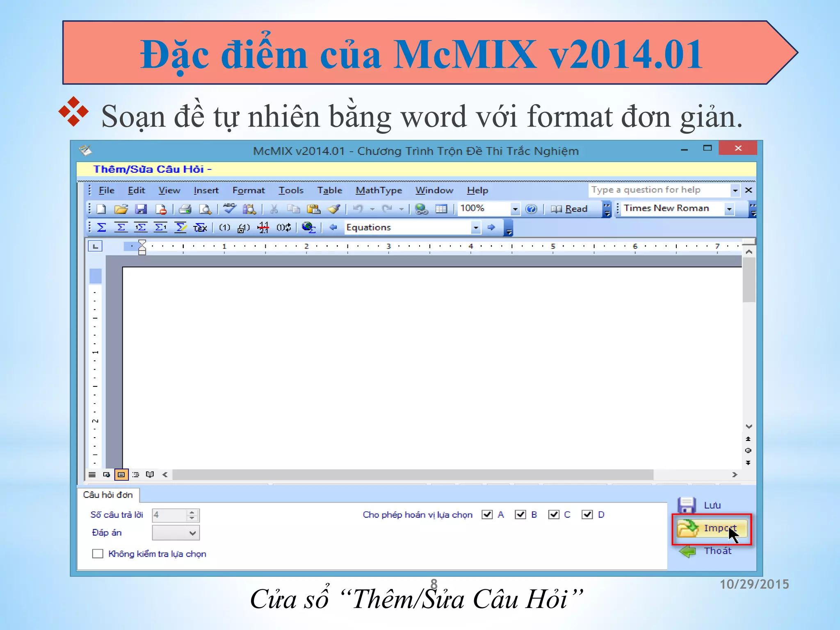Select the Format Painter brush icon
The image size is (840, 630).
334,209
